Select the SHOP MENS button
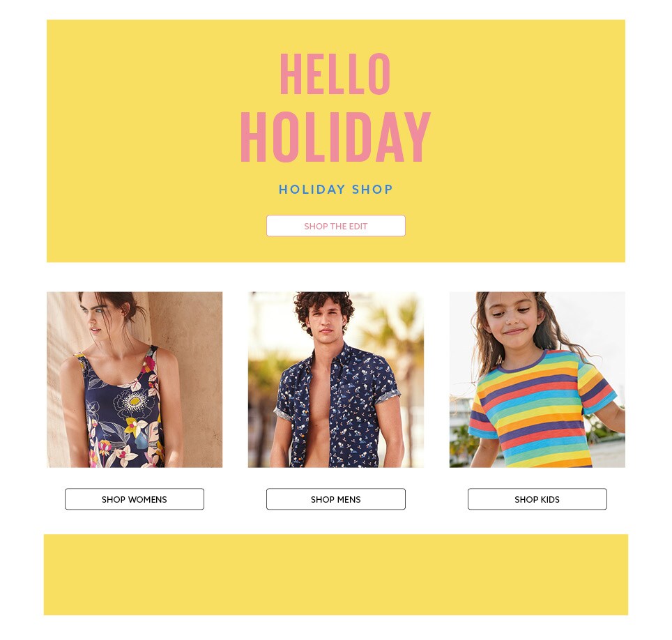This screenshot has height=640, width=672. point(335,499)
